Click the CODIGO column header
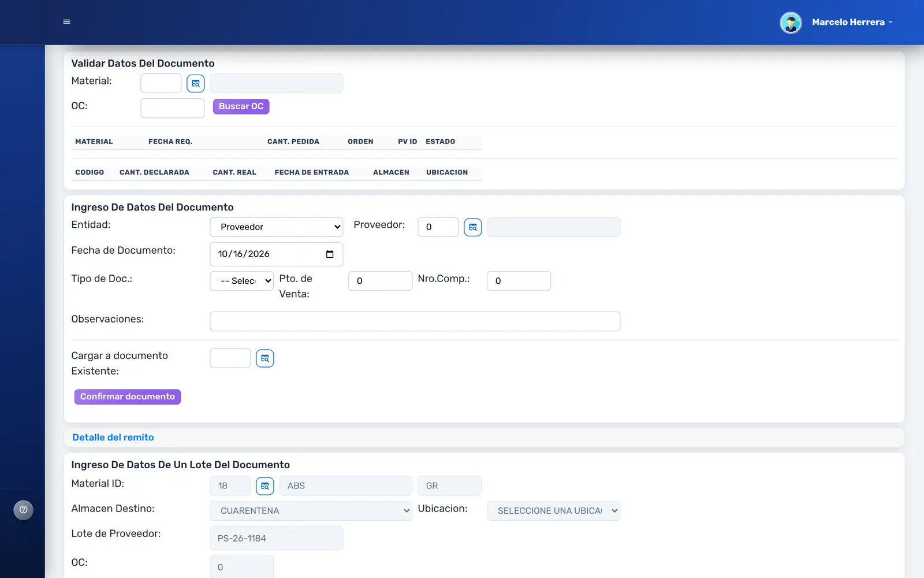This screenshot has width=924, height=578. click(x=90, y=172)
